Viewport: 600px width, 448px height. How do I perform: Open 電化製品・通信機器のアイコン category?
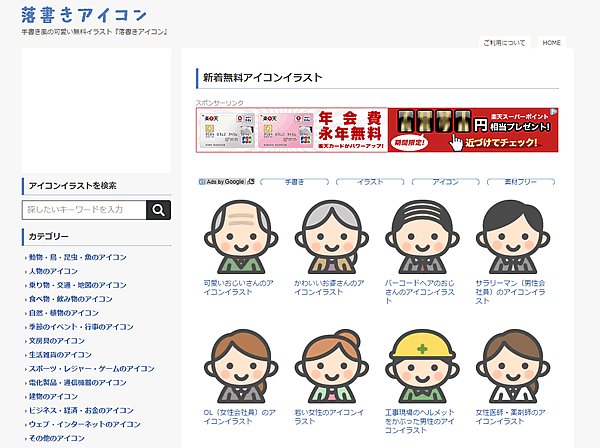(x=78, y=383)
